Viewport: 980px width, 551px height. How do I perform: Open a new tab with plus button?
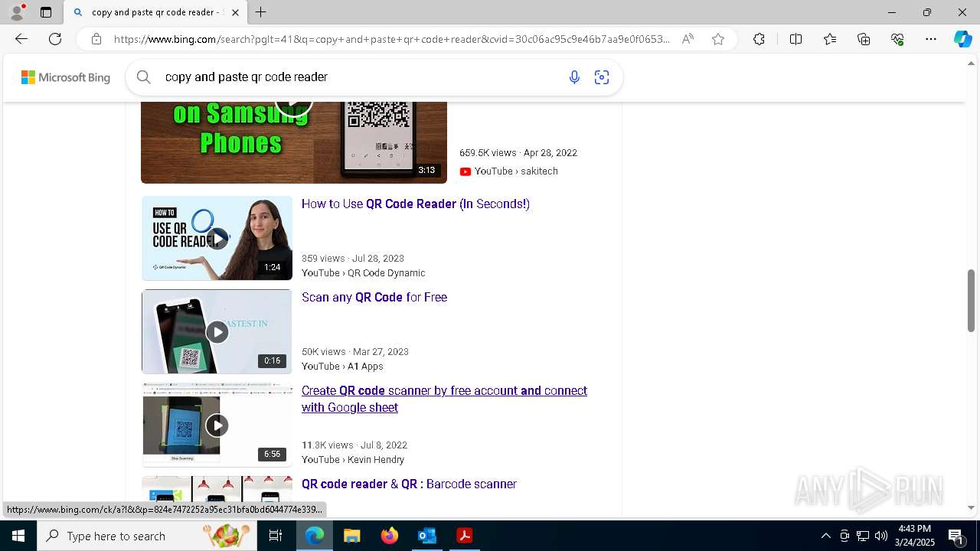point(261,12)
